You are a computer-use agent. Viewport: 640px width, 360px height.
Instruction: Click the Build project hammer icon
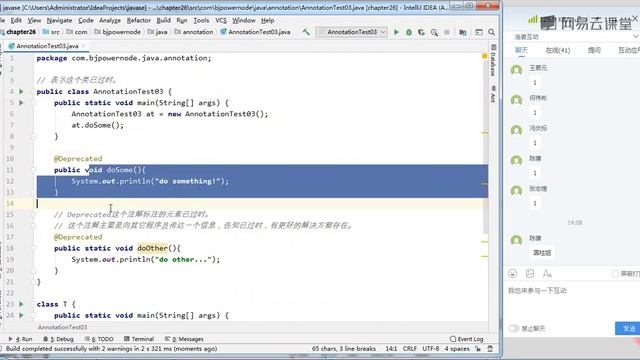(306, 32)
